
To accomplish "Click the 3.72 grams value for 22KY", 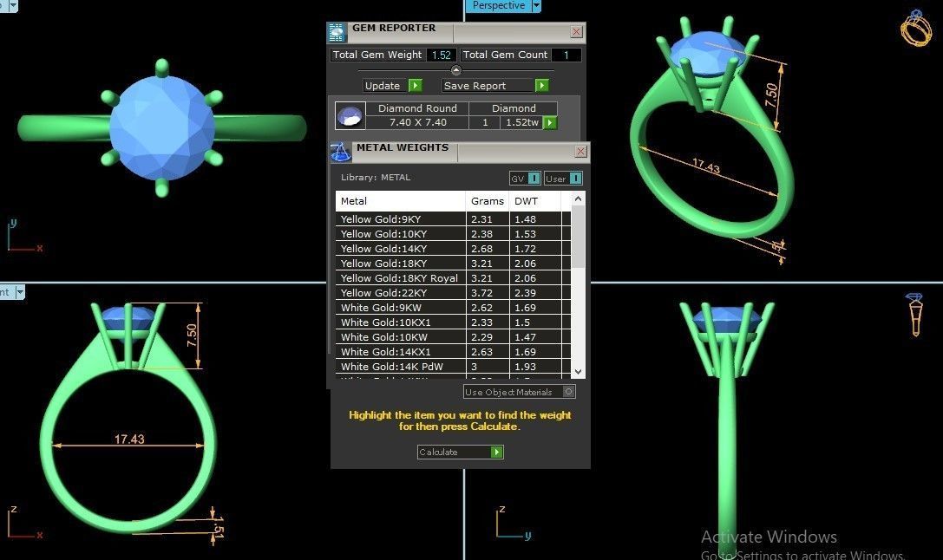I will click(481, 293).
